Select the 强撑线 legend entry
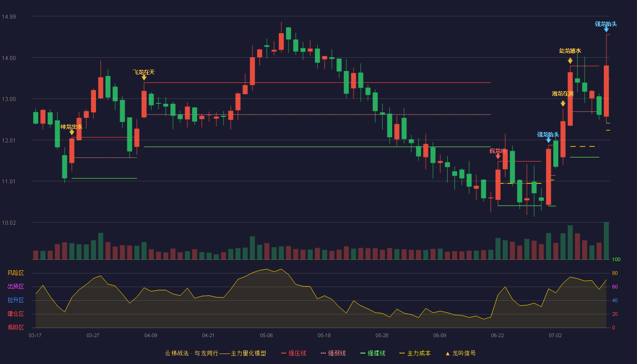 (x=373, y=353)
